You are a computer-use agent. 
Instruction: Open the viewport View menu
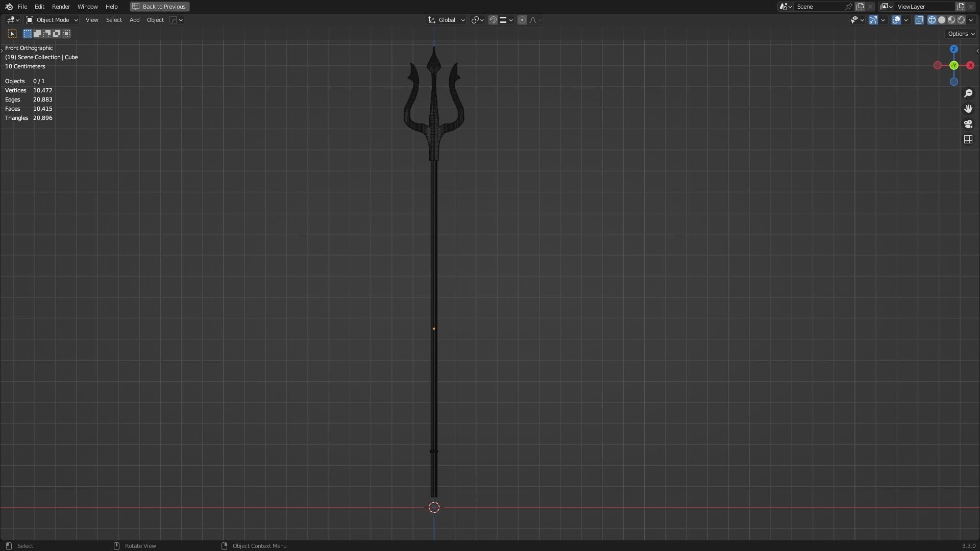[x=92, y=20]
